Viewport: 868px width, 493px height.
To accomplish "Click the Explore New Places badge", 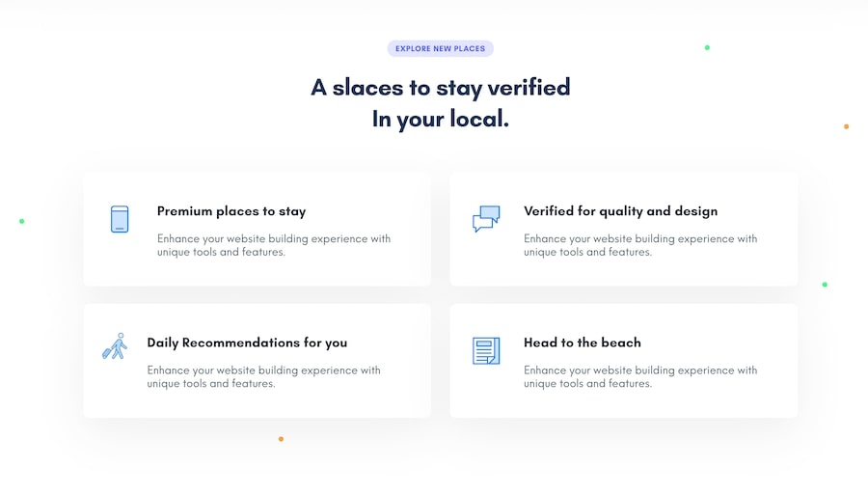I will click(440, 48).
